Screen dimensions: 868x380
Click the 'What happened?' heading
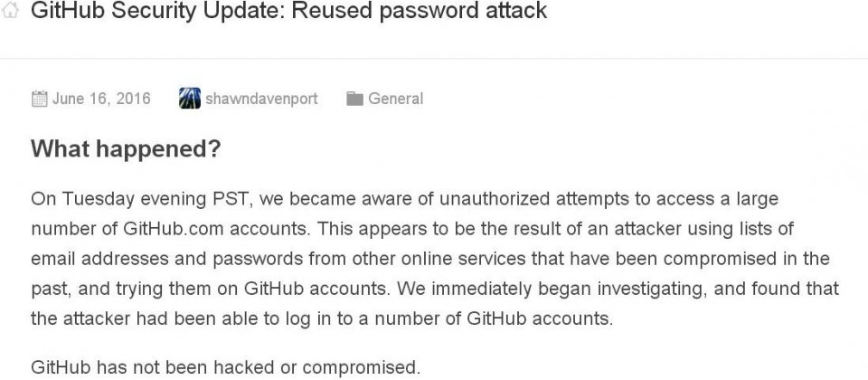(126, 148)
